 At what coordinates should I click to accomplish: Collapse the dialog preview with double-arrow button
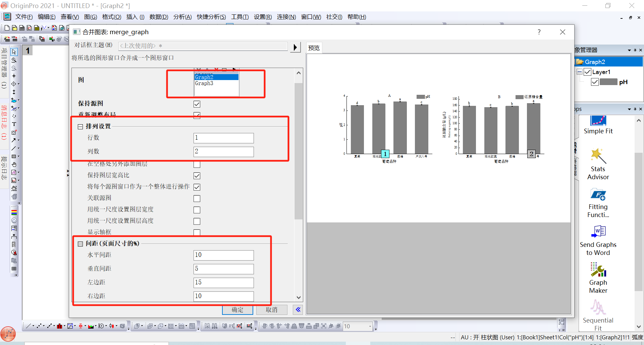click(298, 310)
